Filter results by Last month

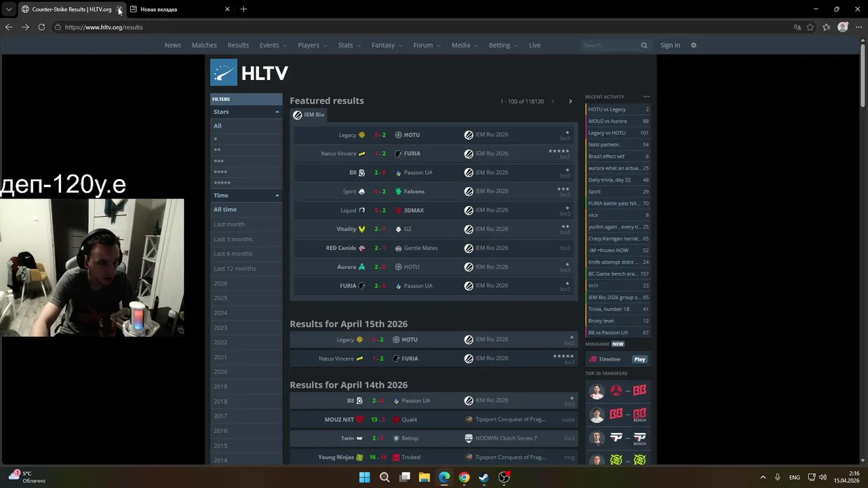click(x=246, y=224)
